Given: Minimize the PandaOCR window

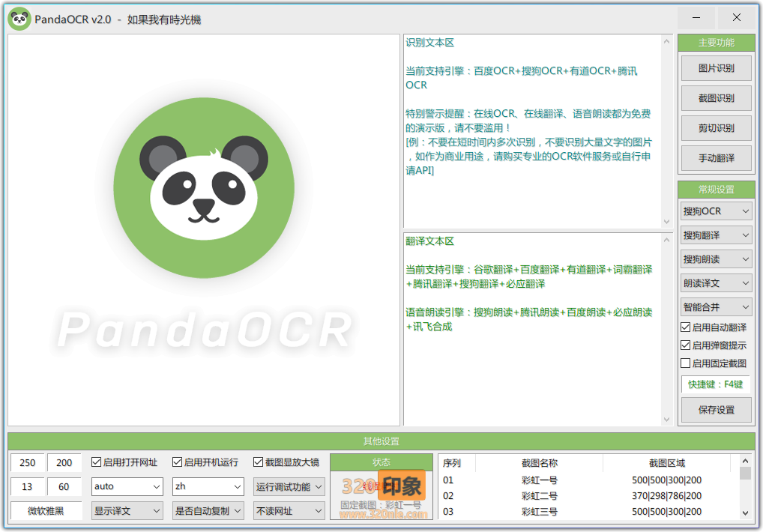Looking at the screenshot, I should pos(696,18).
